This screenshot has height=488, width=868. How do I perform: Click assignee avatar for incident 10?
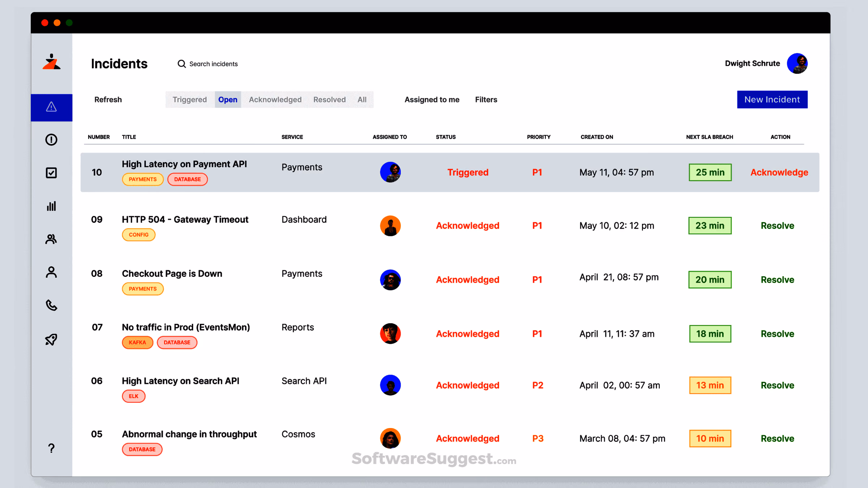coord(390,172)
